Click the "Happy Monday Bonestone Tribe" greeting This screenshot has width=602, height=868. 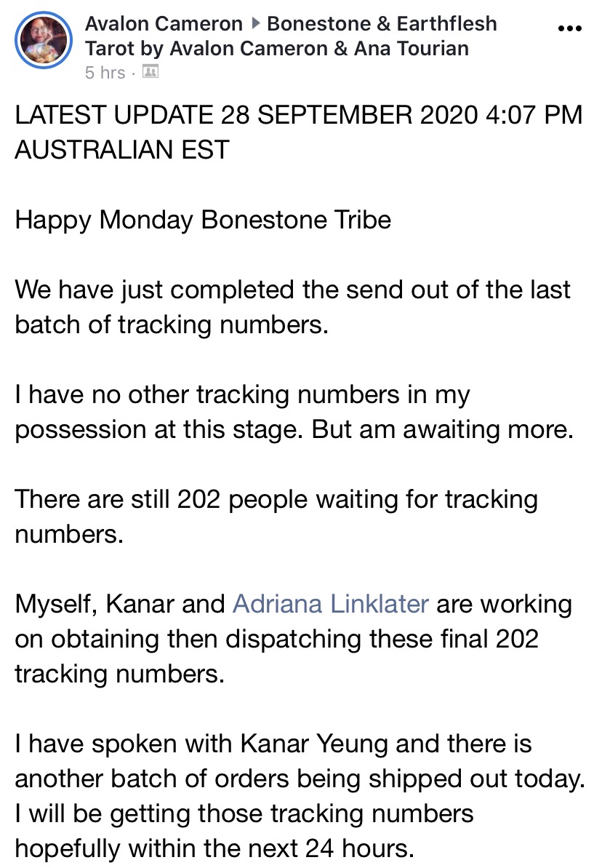coord(203,220)
